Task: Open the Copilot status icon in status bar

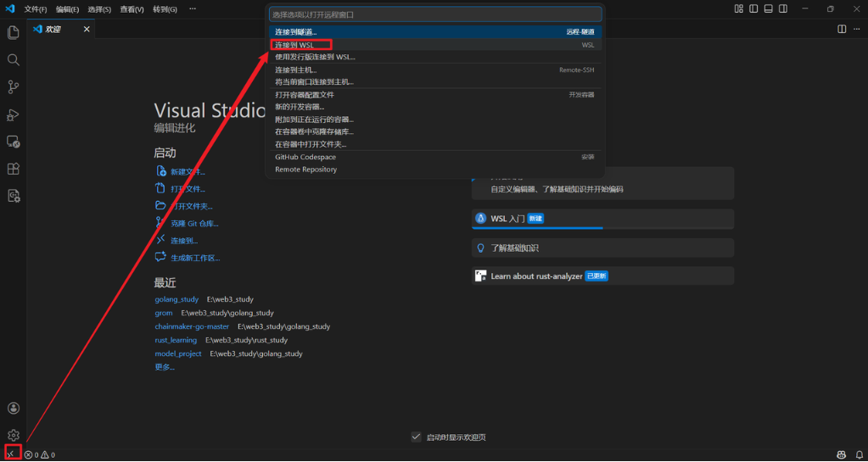Action: [842, 455]
